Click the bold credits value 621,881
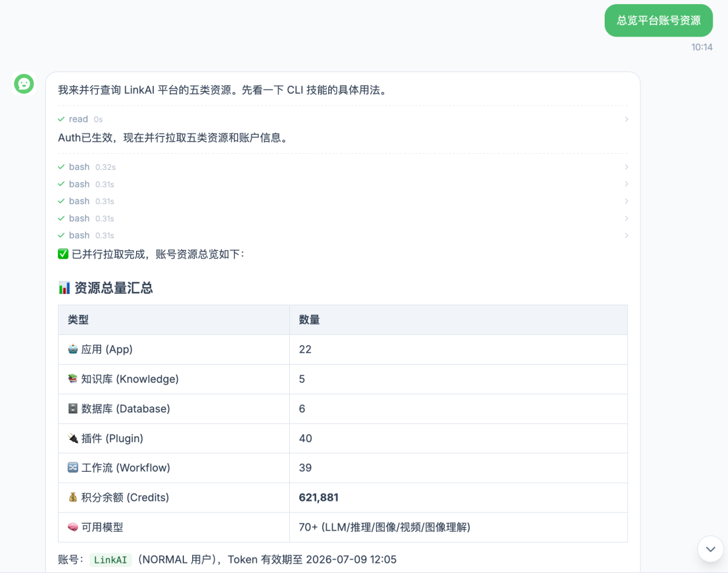This screenshot has width=728, height=573. pyautogui.click(x=318, y=497)
